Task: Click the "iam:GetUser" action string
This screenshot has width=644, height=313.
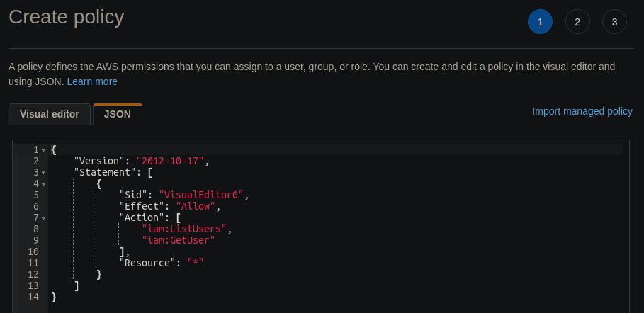Action: [x=179, y=240]
